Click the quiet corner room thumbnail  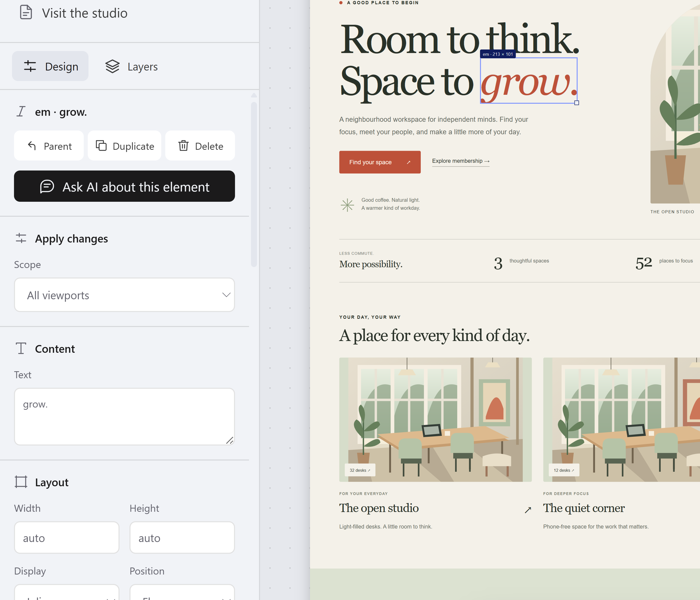point(621,419)
